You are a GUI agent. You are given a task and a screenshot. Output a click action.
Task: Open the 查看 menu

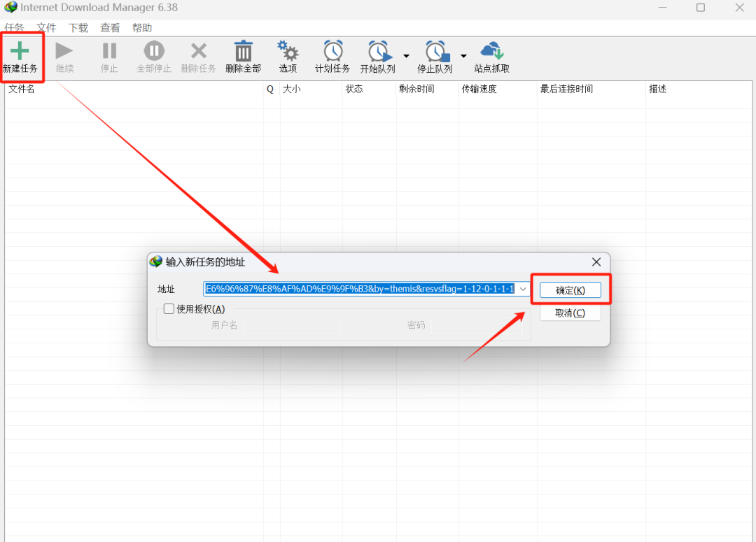click(110, 28)
